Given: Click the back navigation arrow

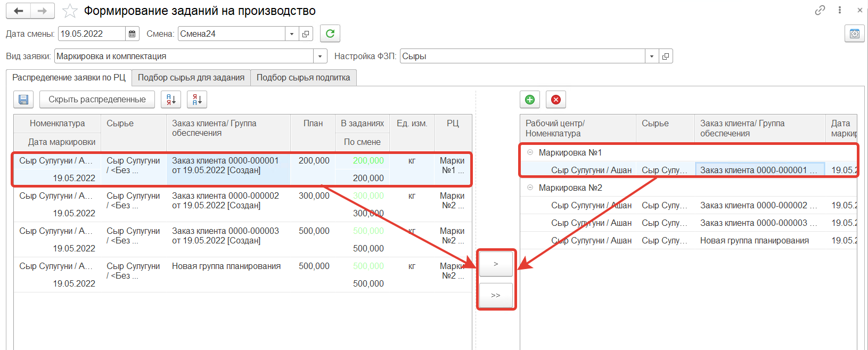Looking at the screenshot, I should pyautogui.click(x=19, y=11).
